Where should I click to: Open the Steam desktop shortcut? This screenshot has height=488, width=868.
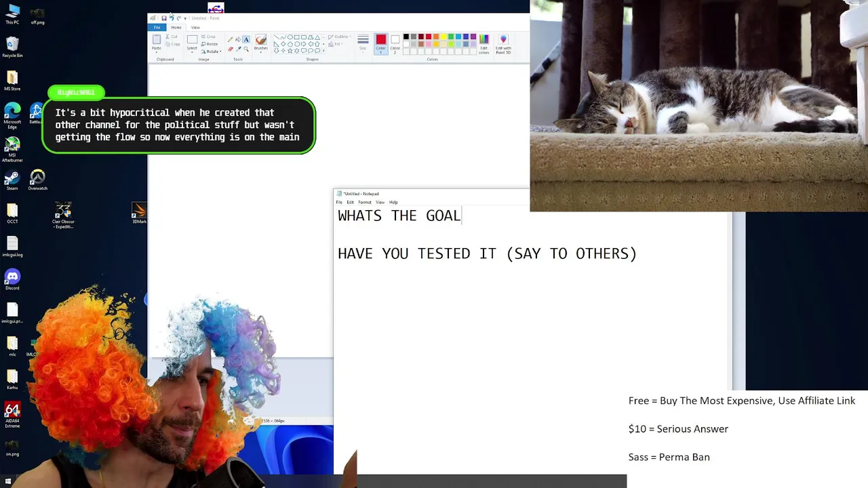tap(12, 180)
